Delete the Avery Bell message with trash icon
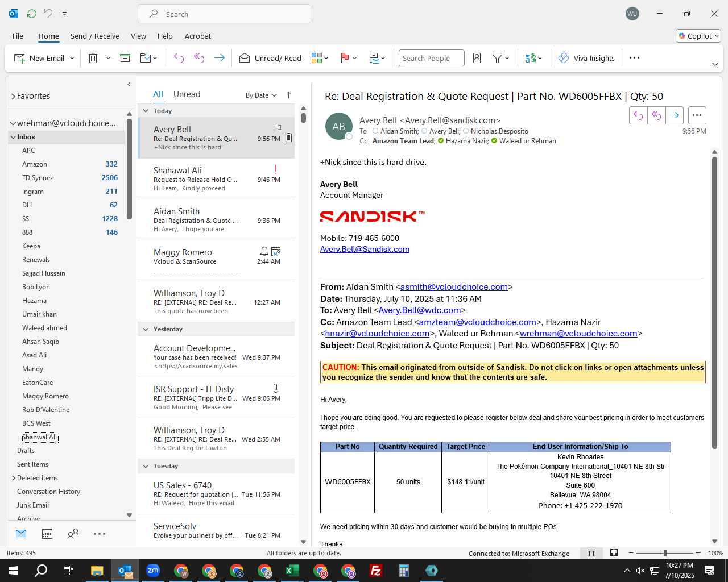 tap(289, 138)
